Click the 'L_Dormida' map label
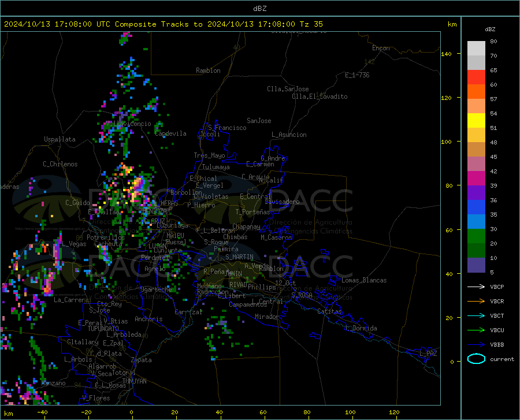 click(x=361, y=328)
